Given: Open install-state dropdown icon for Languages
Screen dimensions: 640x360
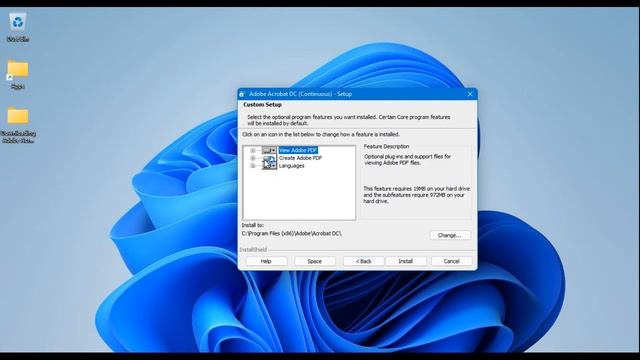Looking at the screenshot, I should (269, 166).
